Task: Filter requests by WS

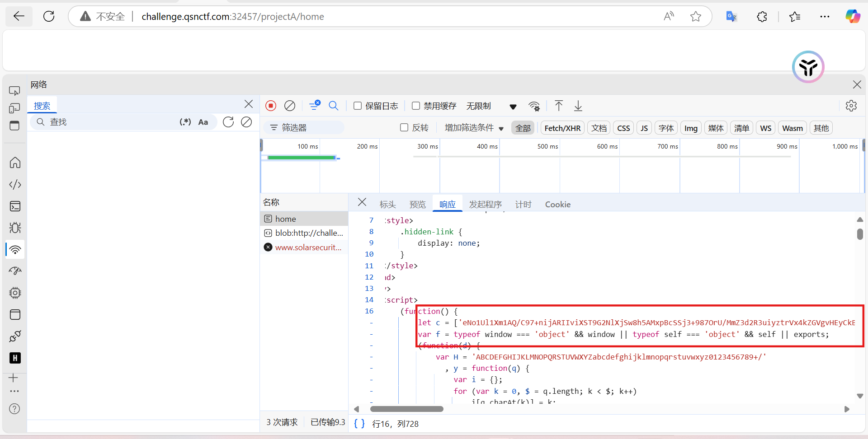Action: pyautogui.click(x=766, y=128)
